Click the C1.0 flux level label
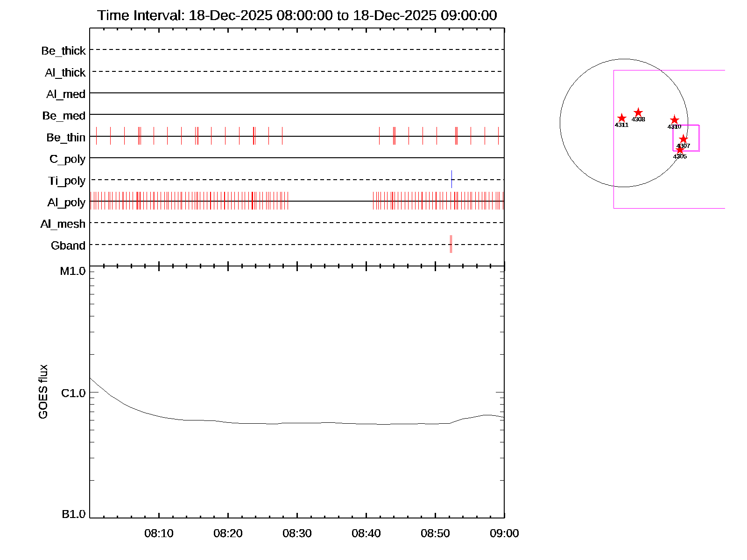The image size is (747, 560). (x=73, y=393)
